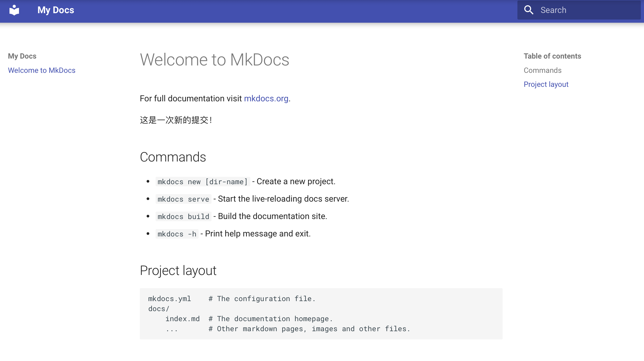This screenshot has width=644, height=361.
Task: Click the Project layout section heading
Action: tap(178, 270)
